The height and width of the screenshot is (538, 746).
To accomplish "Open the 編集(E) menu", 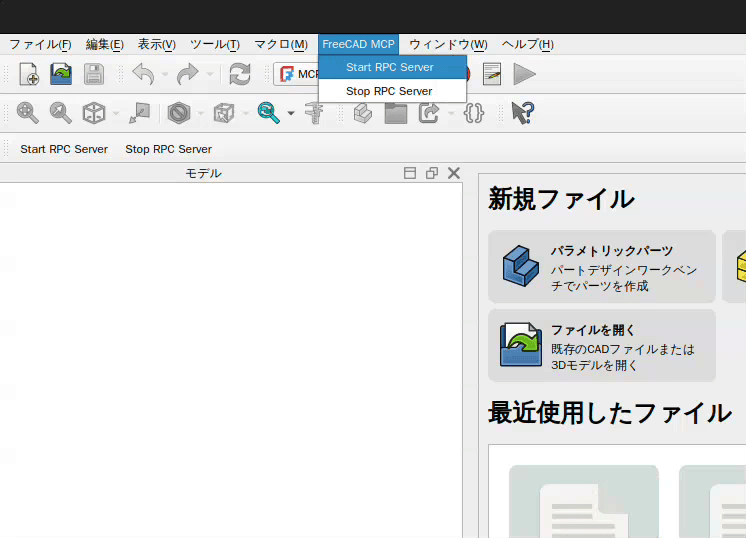I will pyautogui.click(x=105, y=44).
